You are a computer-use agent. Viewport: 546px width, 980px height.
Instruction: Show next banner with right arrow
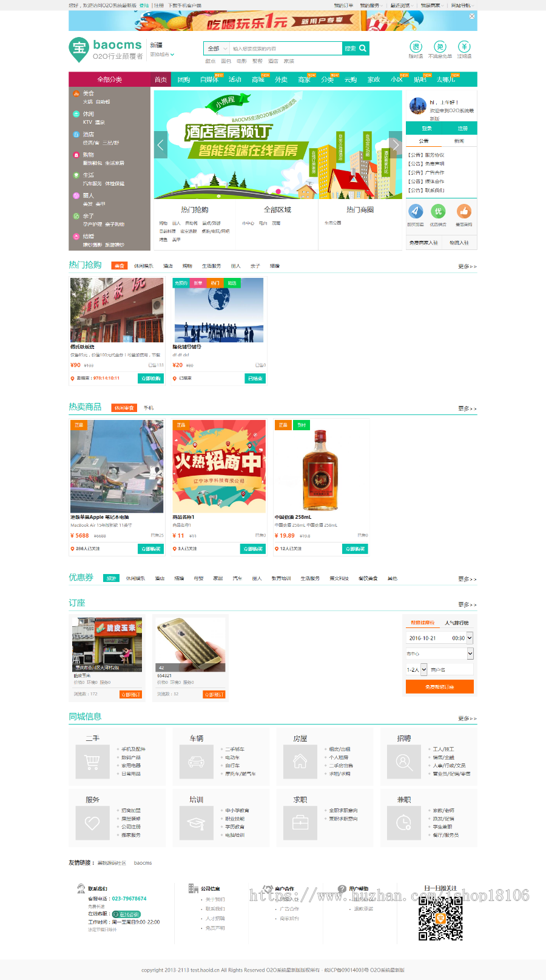(396, 144)
